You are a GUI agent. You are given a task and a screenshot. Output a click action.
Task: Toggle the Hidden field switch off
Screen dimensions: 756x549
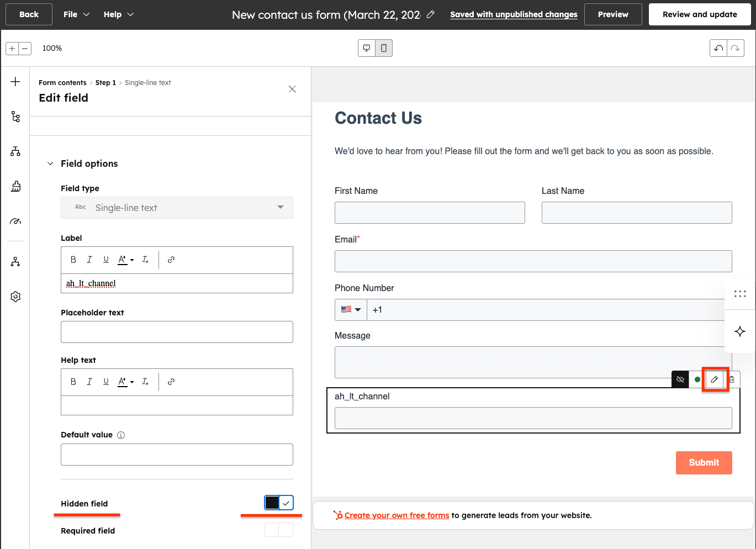(x=279, y=503)
